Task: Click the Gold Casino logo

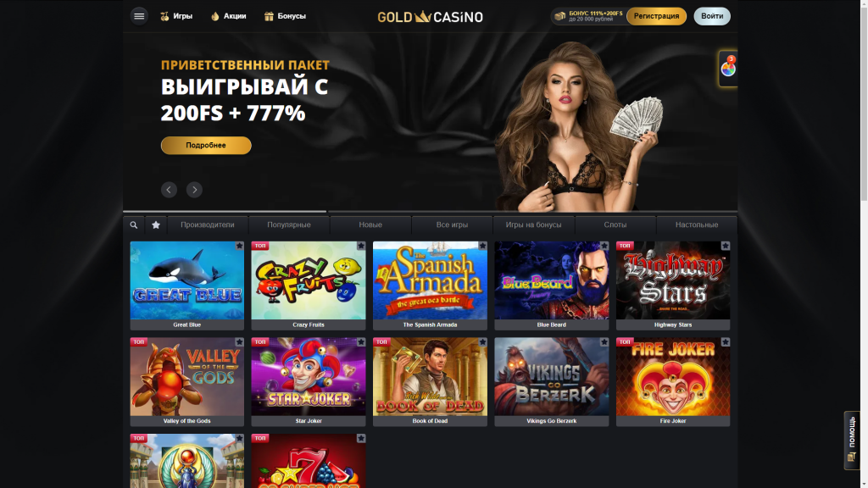Action: (x=430, y=17)
